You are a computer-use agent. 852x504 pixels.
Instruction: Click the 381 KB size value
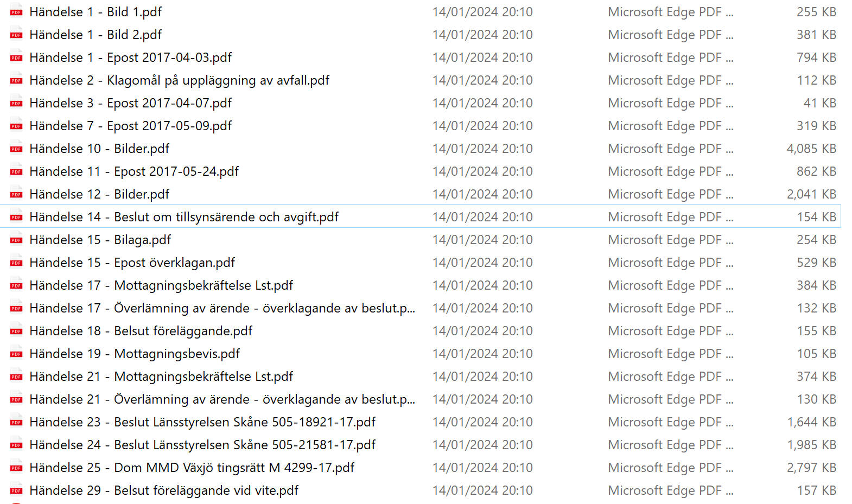click(817, 35)
